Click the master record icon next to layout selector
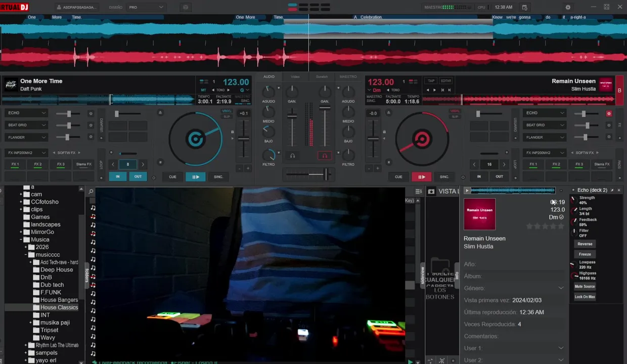Screen dimensions: 627x364 click(x=186, y=7)
